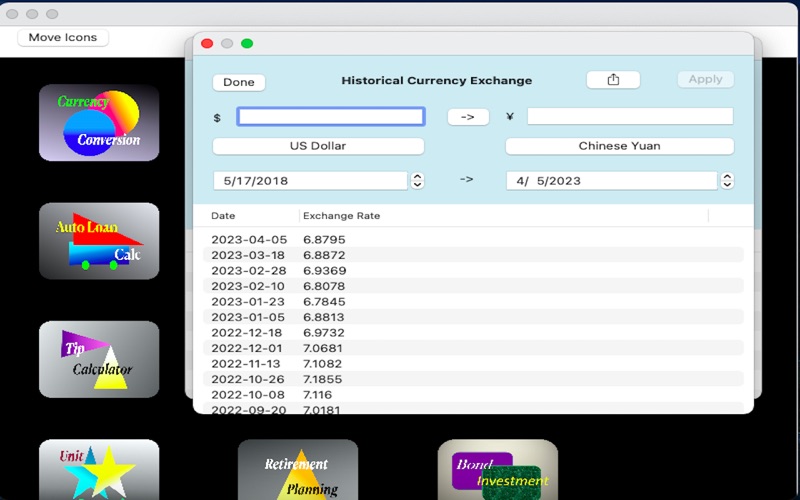Screen dimensions: 800x500
Task: Click the Done button
Action: (x=239, y=83)
